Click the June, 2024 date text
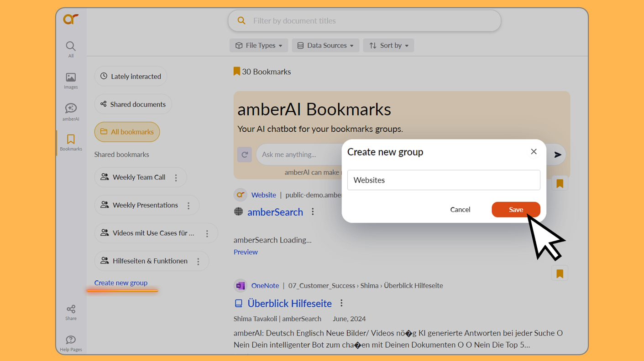The width and height of the screenshot is (644, 361). [x=349, y=319]
